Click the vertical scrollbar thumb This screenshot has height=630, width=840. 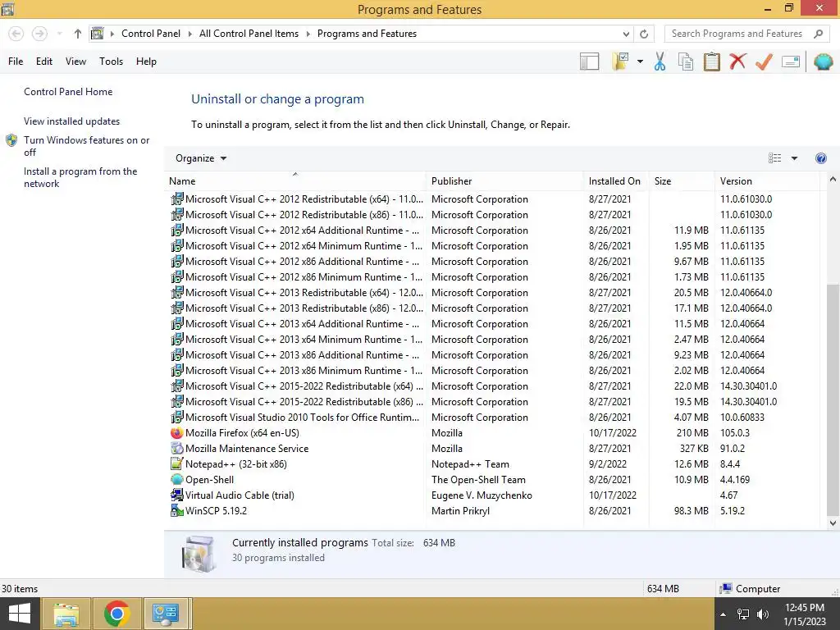click(x=833, y=399)
